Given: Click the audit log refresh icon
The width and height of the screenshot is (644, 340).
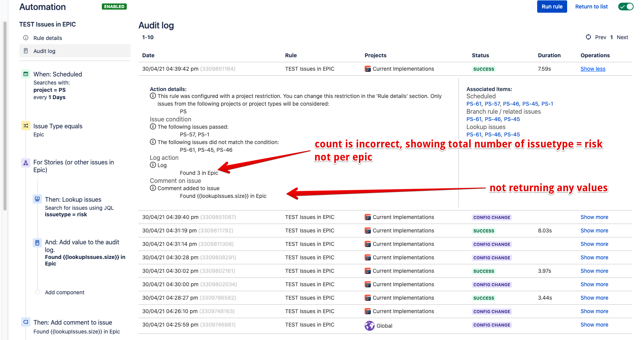Looking at the screenshot, I should click(x=588, y=37).
